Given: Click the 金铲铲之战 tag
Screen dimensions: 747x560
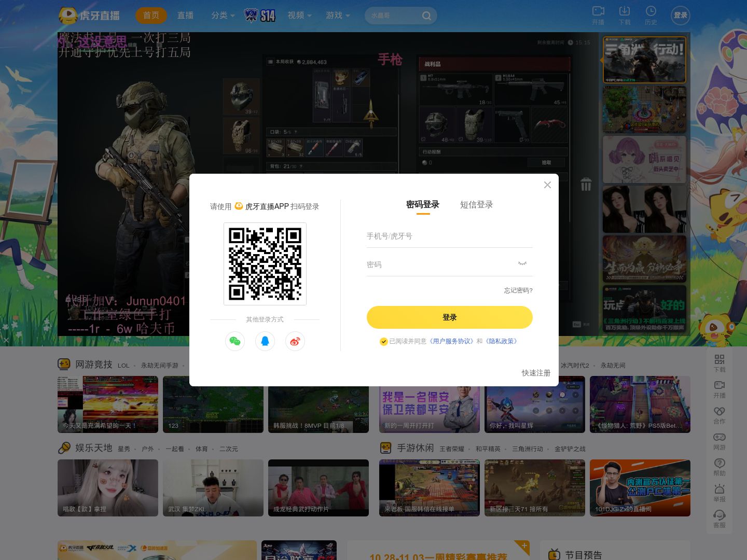Looking at the screenshot, I should point(570,449).
